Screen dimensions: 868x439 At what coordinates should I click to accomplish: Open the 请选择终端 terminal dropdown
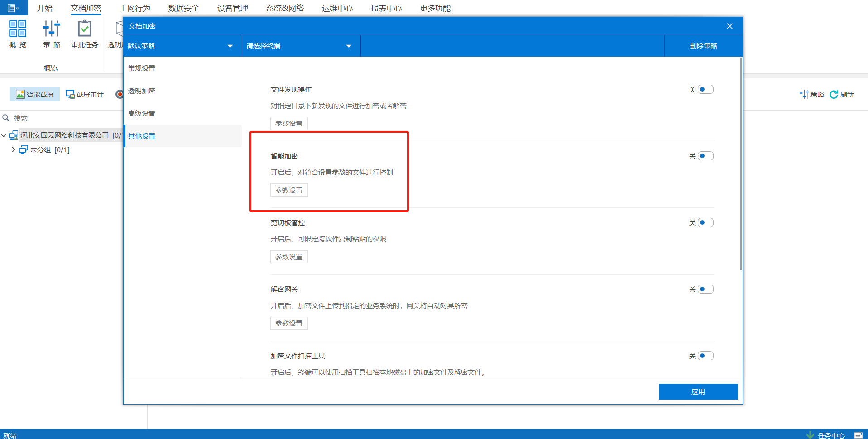point(300,46)
